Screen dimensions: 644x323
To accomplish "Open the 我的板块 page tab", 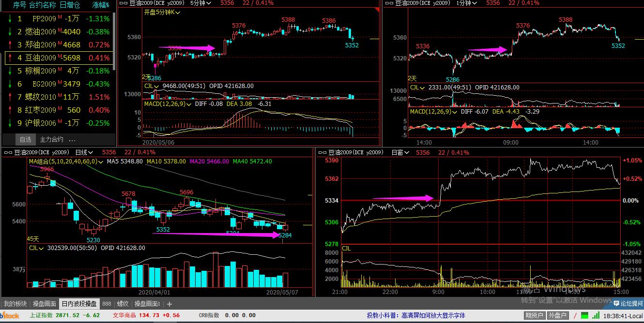I will coord(15,304).
